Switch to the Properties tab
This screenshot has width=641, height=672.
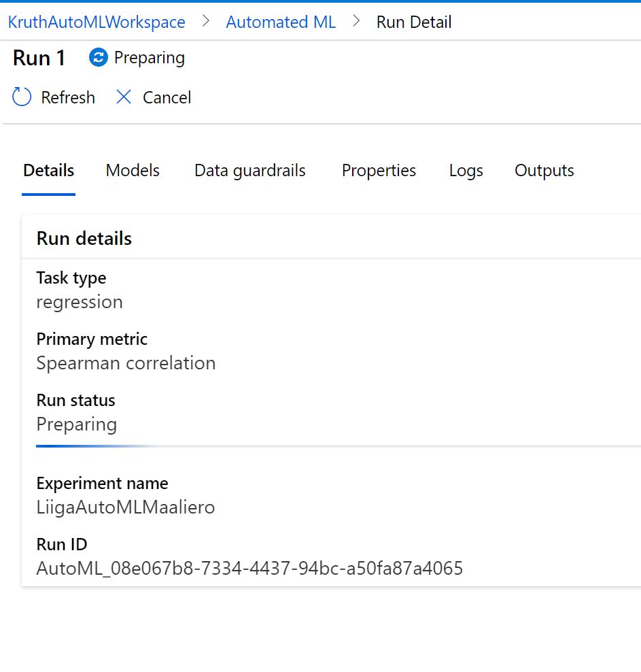point(379,171)
